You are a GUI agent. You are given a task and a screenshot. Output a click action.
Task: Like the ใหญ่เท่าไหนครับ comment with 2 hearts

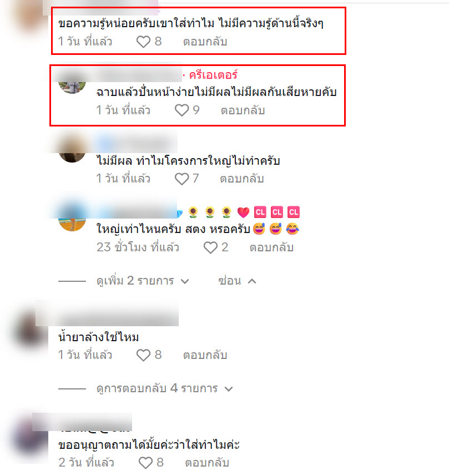point(210,247)
